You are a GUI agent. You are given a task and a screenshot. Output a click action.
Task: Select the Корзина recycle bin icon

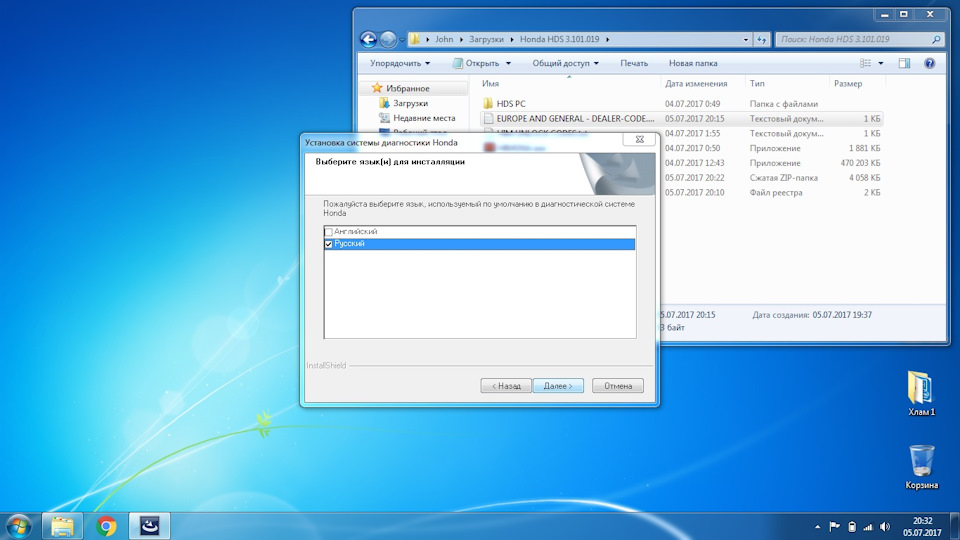tap(921, 467)
